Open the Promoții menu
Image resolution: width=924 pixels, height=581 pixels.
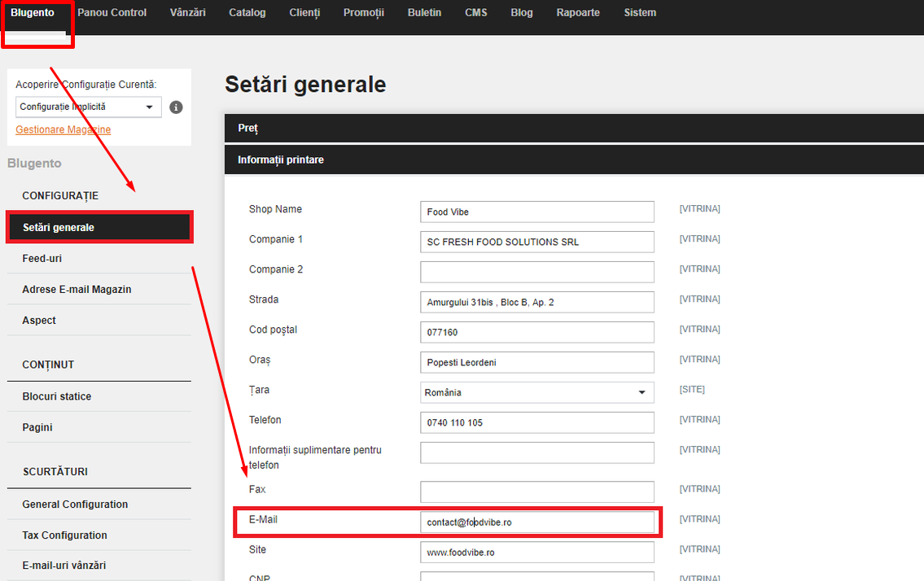click(x=364, y=12)
